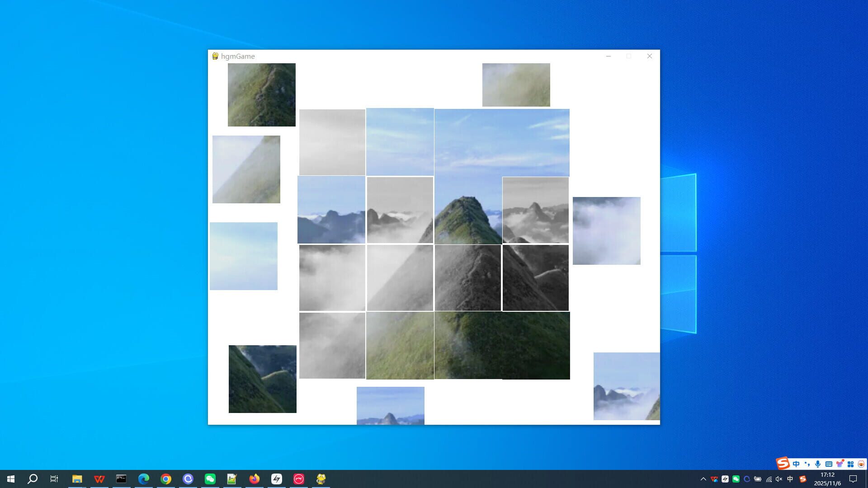Open the command prompt taskbar icon
This screenshot has width=868, height=488.
point(121,479)
